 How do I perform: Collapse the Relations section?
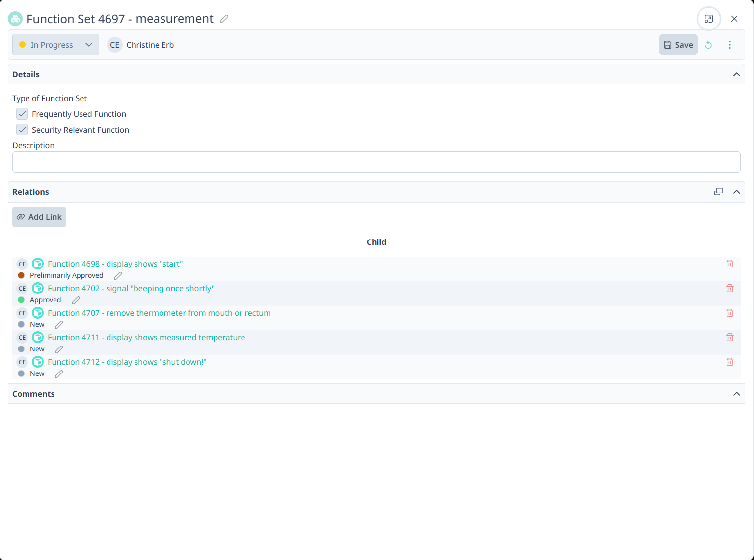pos(736,192)
